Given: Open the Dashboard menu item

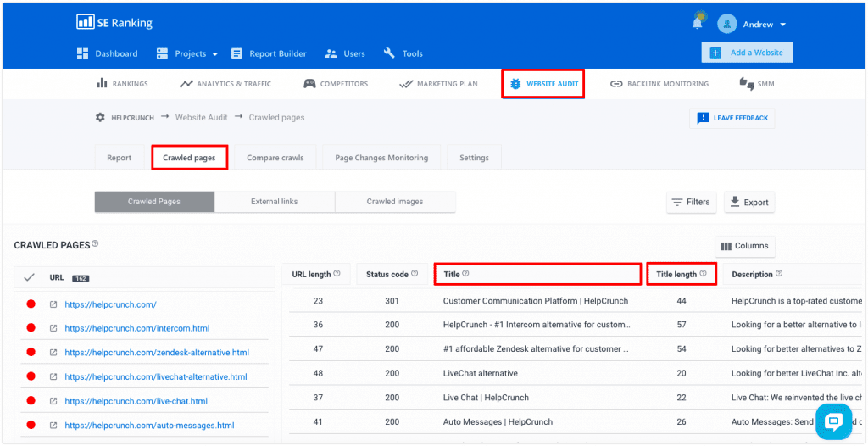Looking at the screenshot, I should (x=108, y=53).
